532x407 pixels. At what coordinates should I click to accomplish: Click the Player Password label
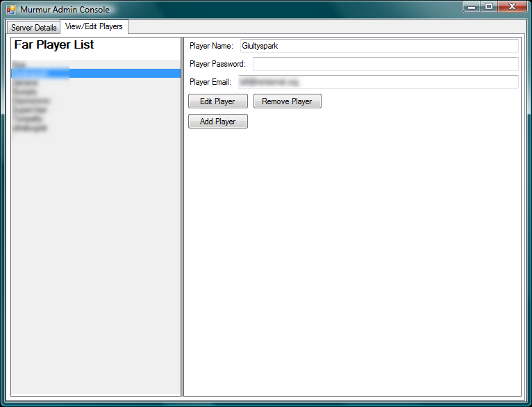coord(217,64)
